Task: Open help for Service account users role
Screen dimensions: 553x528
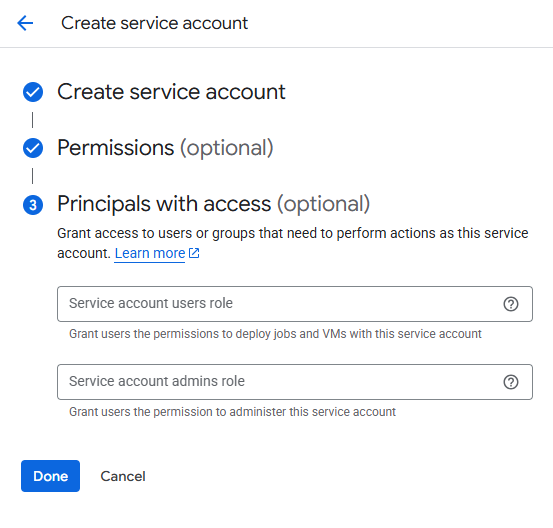Action: pos(510,304)
